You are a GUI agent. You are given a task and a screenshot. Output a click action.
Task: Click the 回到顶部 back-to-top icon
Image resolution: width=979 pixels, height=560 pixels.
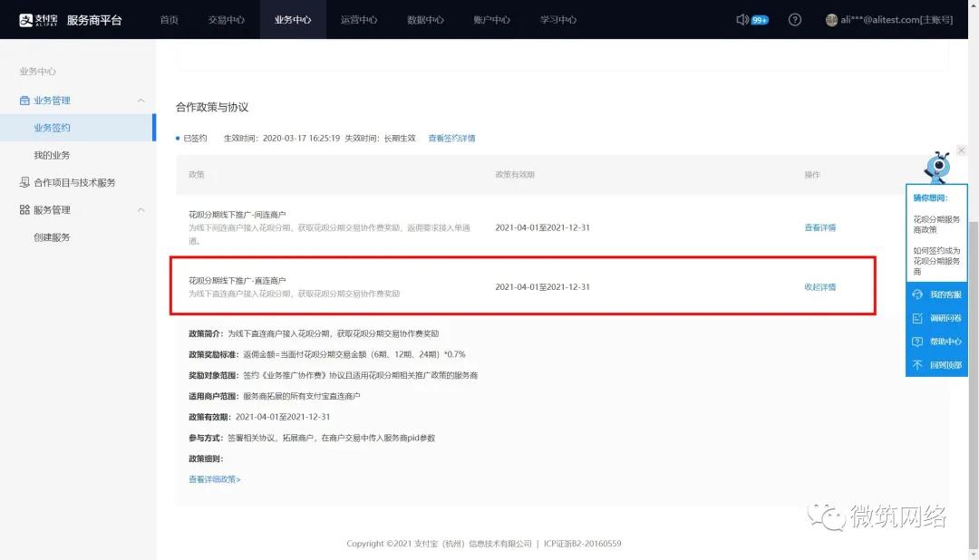tap(936, 365)
